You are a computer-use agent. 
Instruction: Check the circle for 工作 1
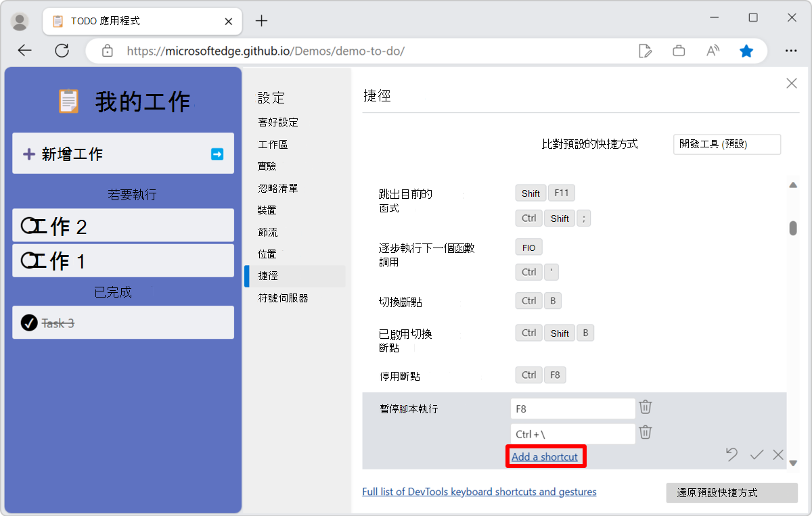tap(28, 260)
